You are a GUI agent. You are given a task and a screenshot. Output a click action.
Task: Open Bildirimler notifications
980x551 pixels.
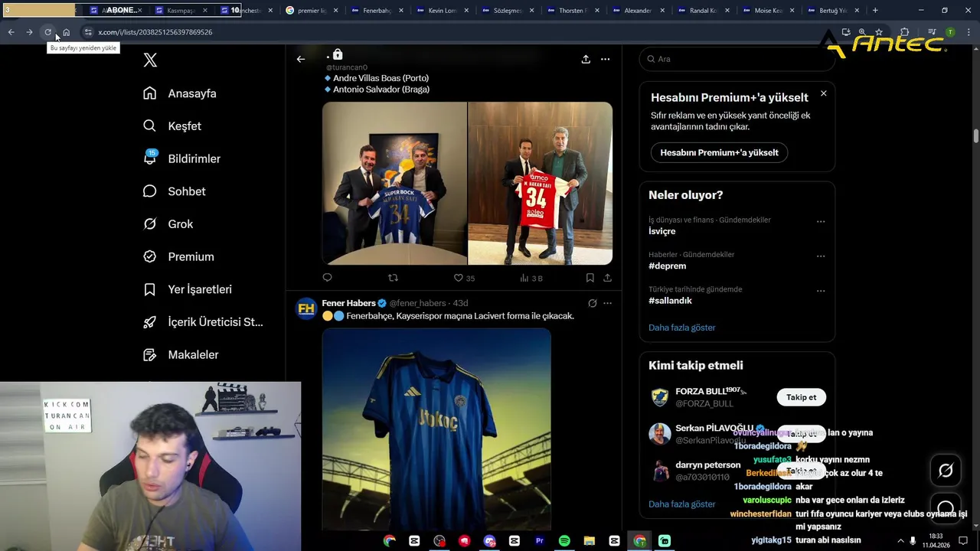[181, 158]
